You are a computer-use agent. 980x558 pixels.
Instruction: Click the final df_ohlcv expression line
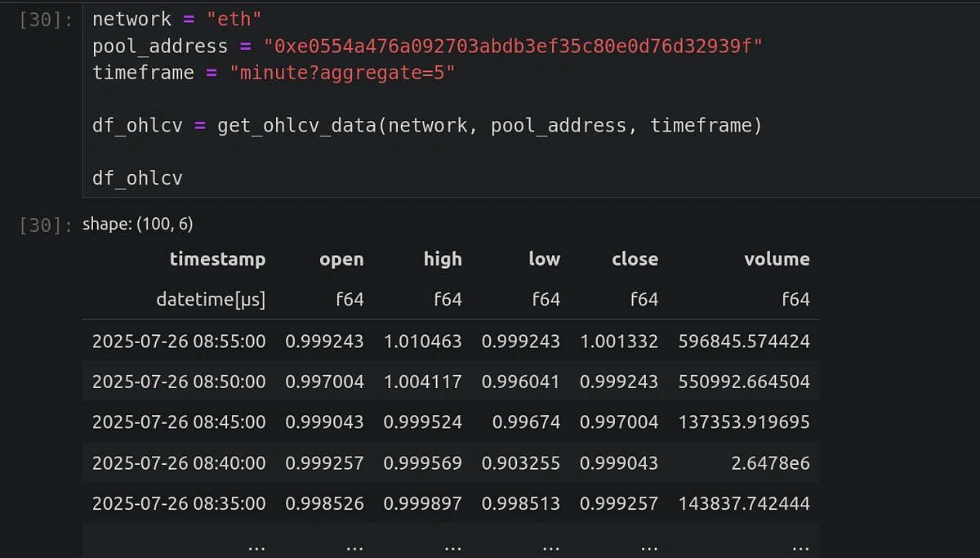(136, 177)
